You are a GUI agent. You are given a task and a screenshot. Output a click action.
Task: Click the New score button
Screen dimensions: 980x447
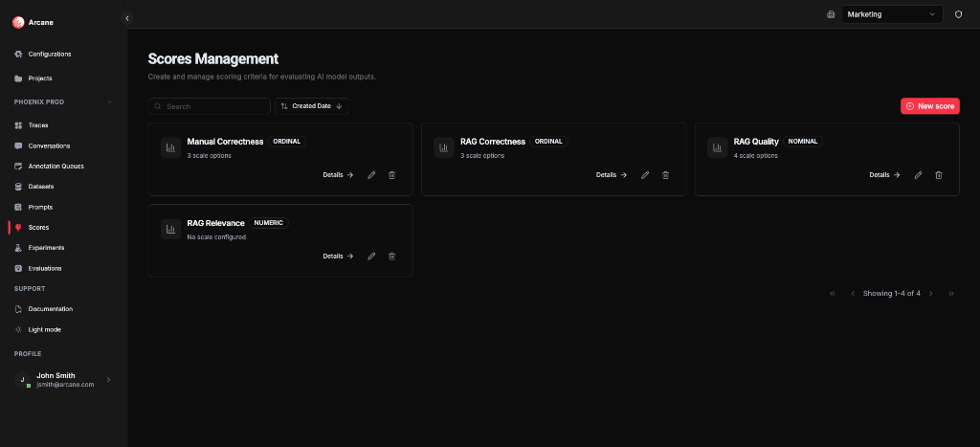[x=929, y=106]
